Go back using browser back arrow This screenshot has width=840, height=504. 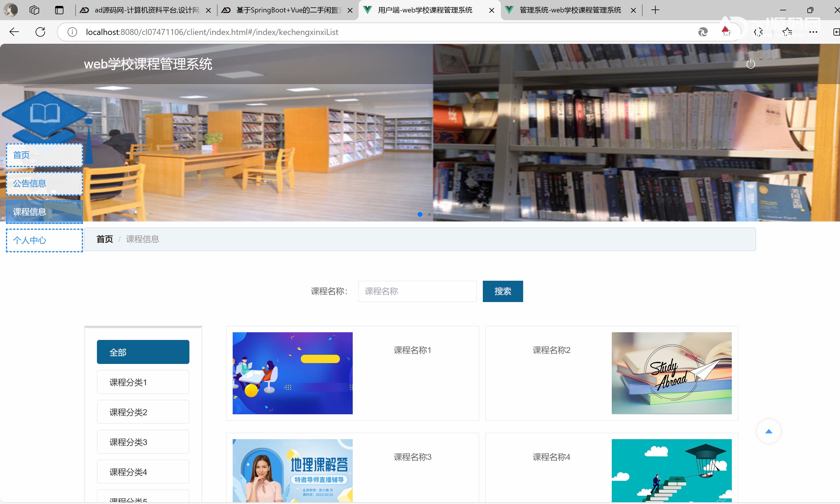[14, 32]
